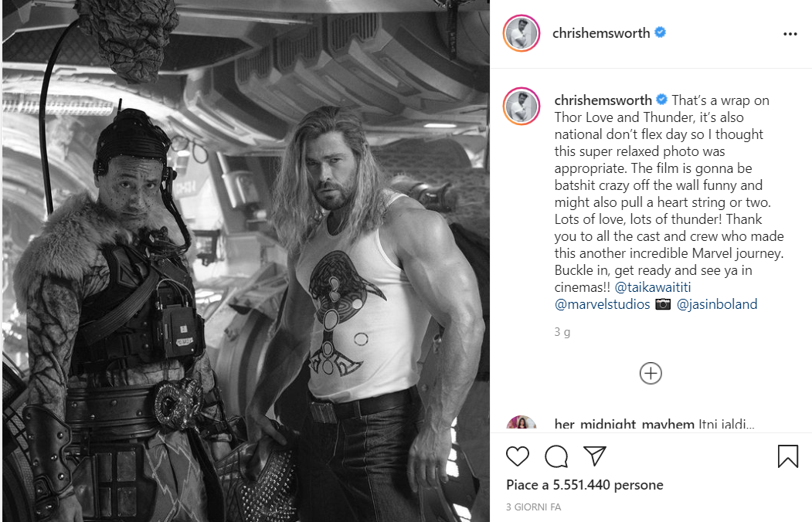The height and width of the screenshot is (522, 812).
Task: Share post via paper plane icon
Action: coord(594,456)
